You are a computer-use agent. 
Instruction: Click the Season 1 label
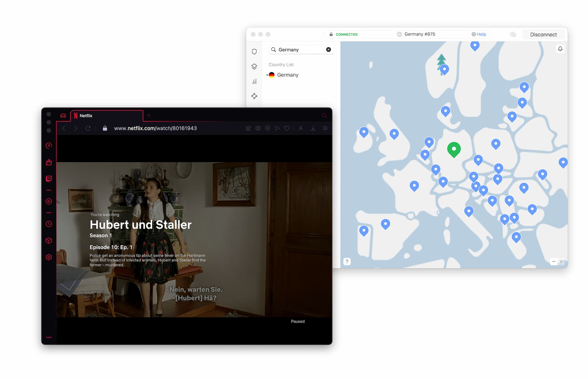[101, 236]
